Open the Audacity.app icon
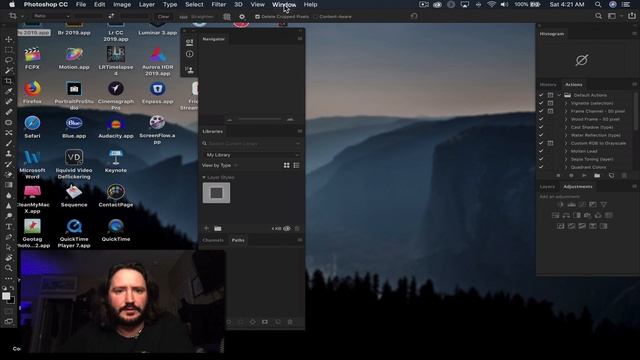640x360 pixels. click(116, 123)
